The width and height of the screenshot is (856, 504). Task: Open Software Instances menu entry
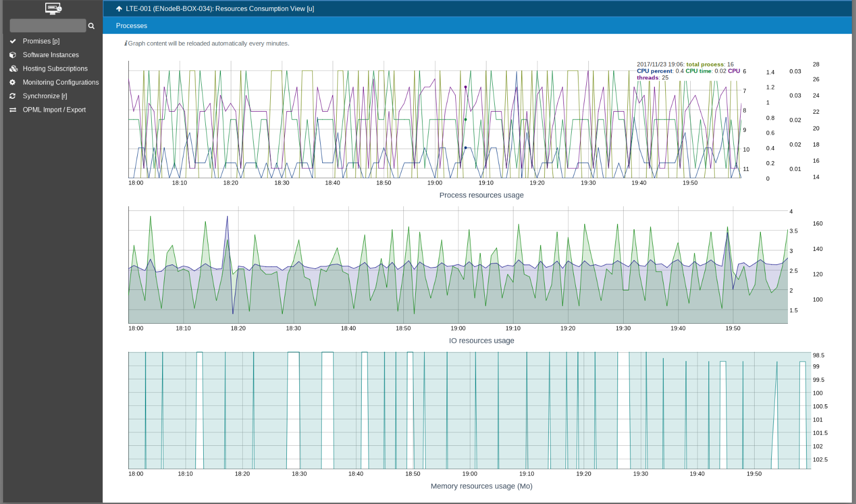[51, 55]
